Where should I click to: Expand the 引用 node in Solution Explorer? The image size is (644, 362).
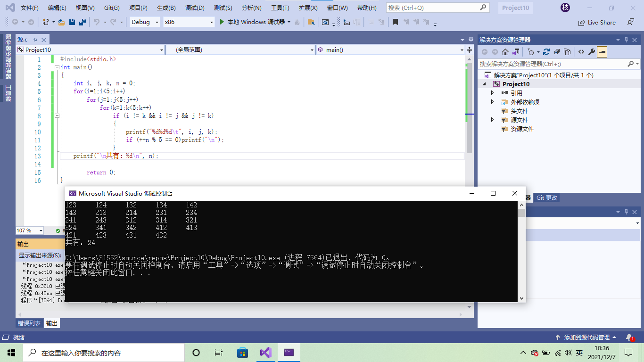(x=493, y=93)
